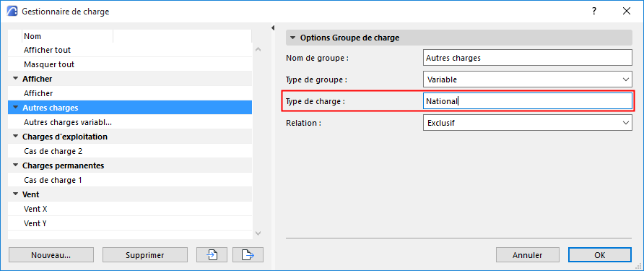Click the highlighted Autres charges group label
This screenshot has height=271, width=644.
point(50,108)
